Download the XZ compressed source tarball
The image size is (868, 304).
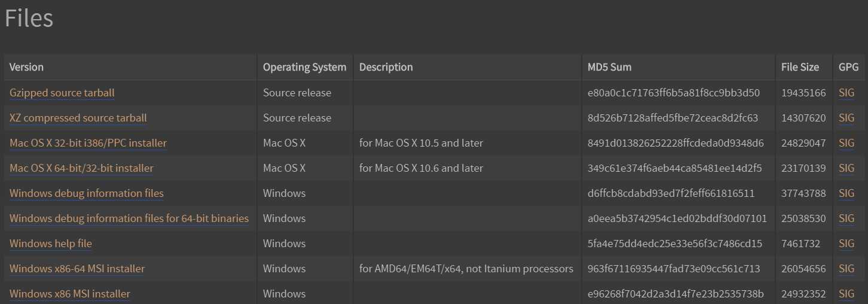point(78,118)
